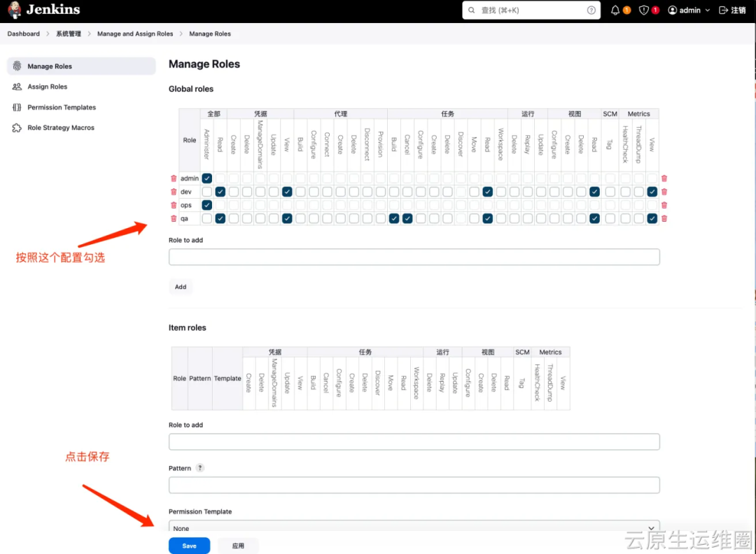Open the notifications bell icon
Screen dimensions: 756x554
coord(615,10)
